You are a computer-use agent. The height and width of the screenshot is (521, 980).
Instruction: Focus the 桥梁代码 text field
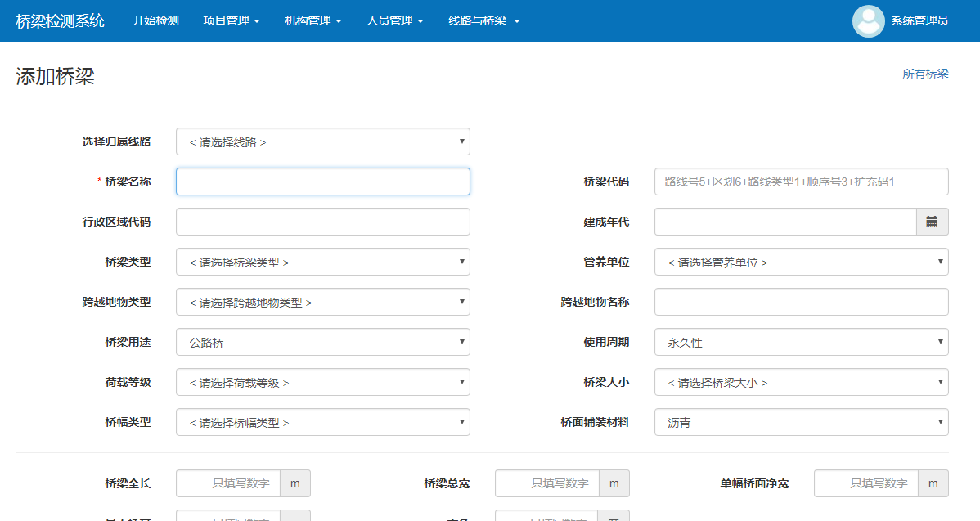(801, 182)
